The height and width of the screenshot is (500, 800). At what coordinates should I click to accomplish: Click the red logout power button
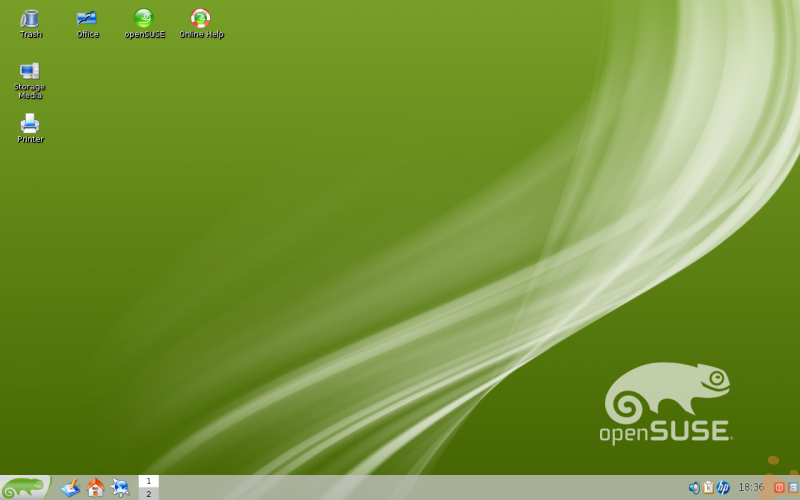coord(779,488)
